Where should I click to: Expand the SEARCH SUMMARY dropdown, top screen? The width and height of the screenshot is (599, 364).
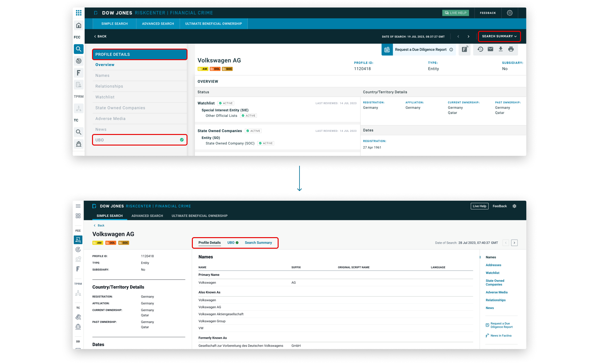click(499, 36)
